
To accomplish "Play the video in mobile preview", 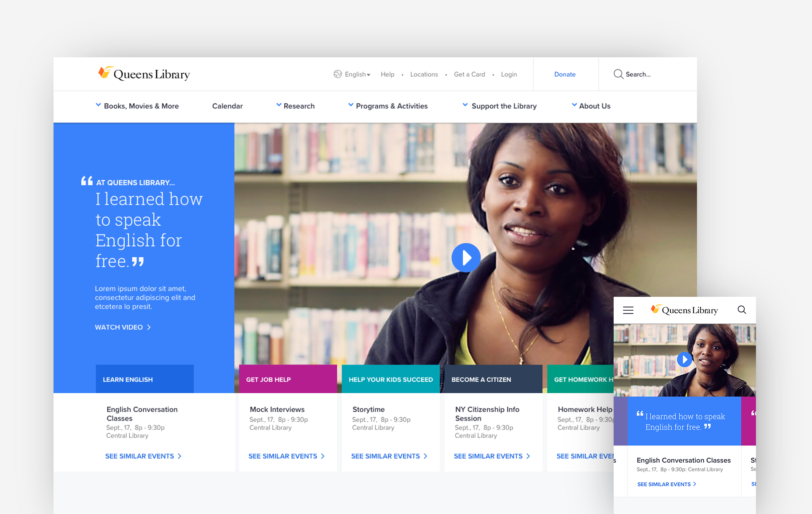I will click(x=684, y=360).
